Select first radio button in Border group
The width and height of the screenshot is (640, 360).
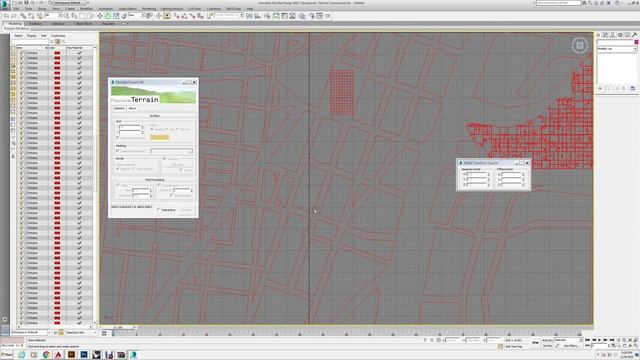tap(118, 169)
